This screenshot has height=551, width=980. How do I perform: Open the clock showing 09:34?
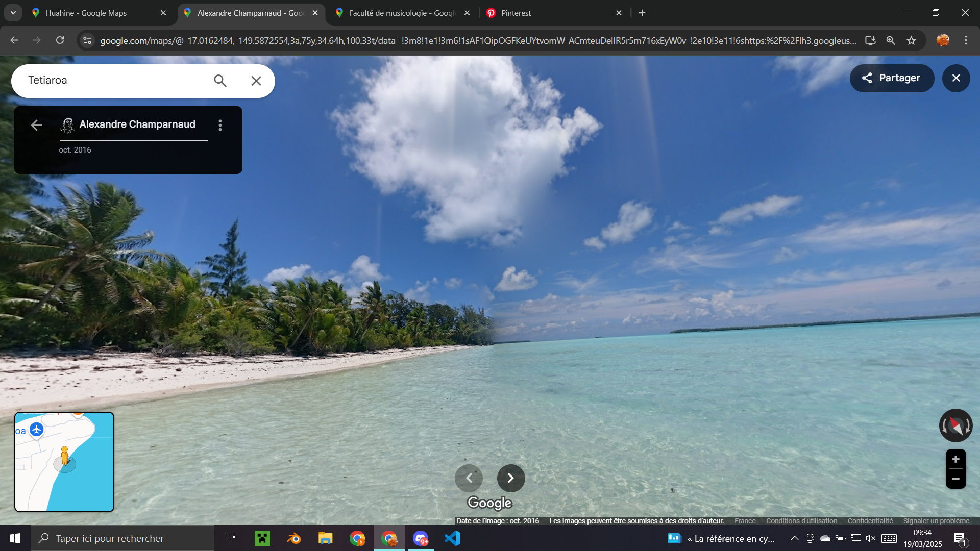point(922,538)
